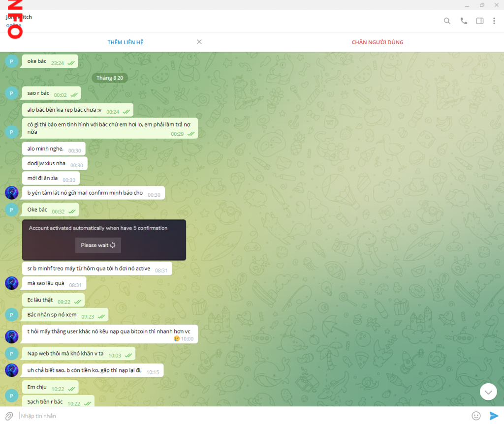Click THÊM LIÊN HỆ to add contact
Viewport: 504px width, 424px height.
125,42
